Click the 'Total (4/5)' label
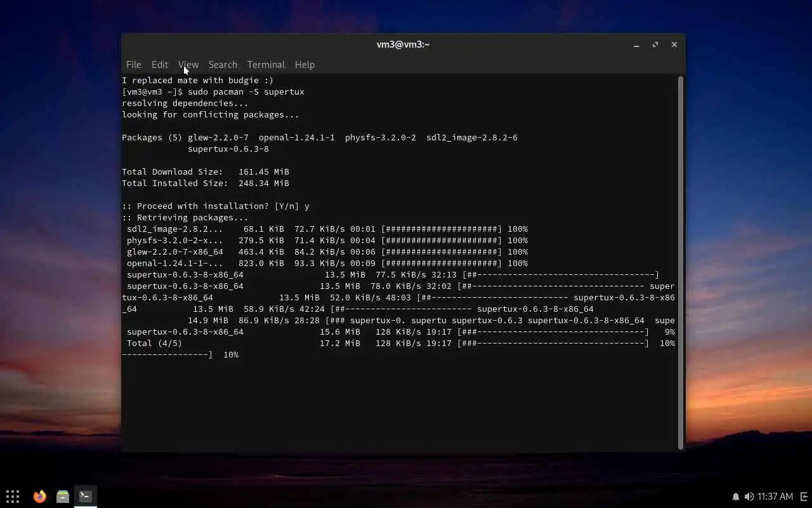812x508 pixels. click(155, 344)
